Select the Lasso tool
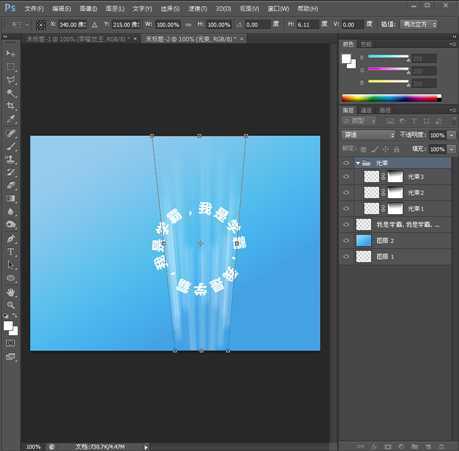This screenshot has height=451, width=459. coord(11,80)
